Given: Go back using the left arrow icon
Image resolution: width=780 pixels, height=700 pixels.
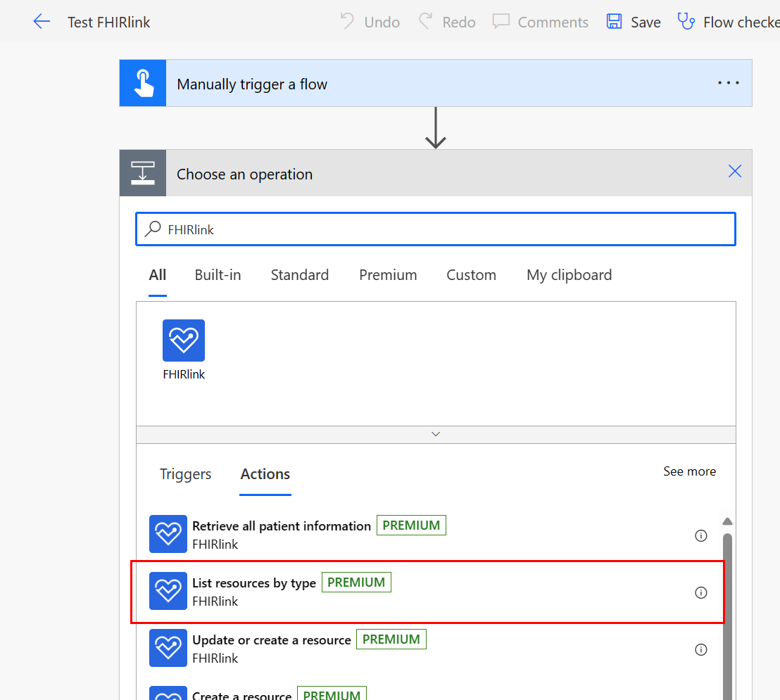Looking at the screenshot, I should coord(42,21).
